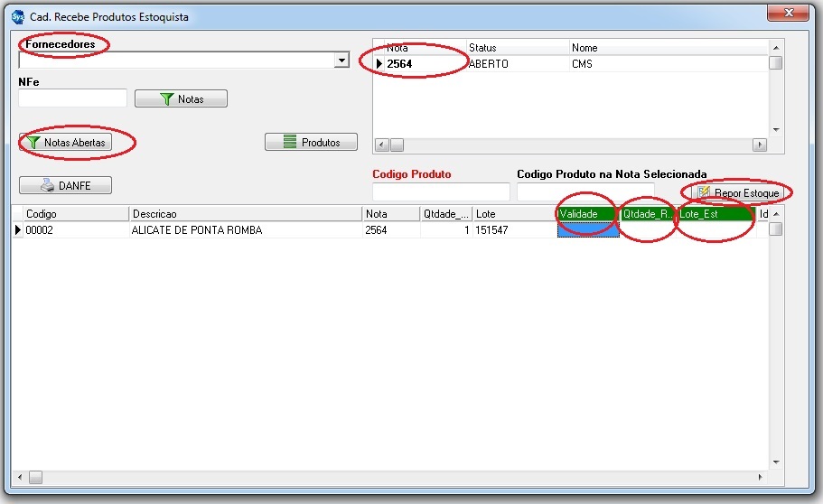Click the Notas Abertas filter button
Screen dimensions: 823x504
tap(66, 143)
